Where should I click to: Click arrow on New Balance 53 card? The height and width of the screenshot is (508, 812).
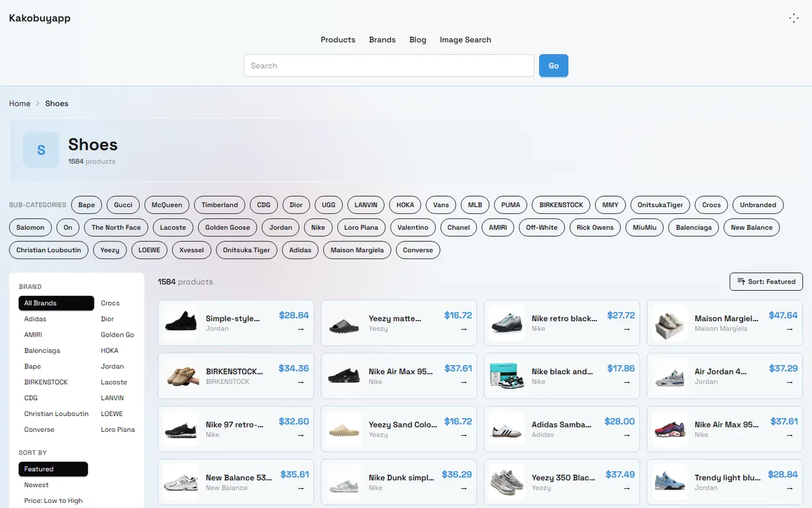click(x=301, y=488)
